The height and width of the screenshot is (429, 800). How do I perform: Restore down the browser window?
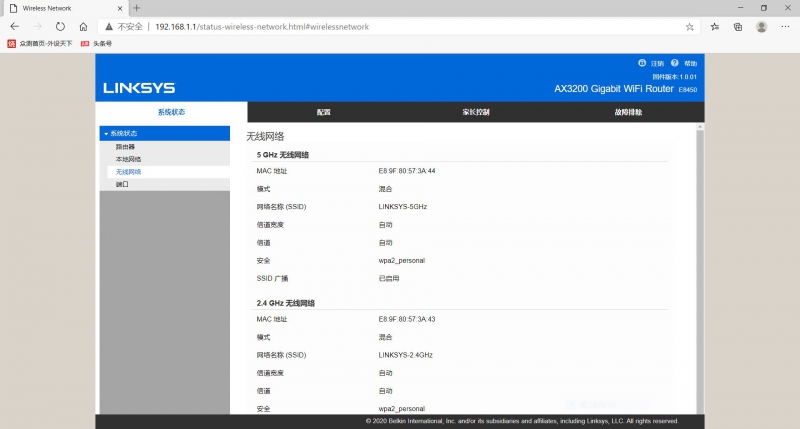[764, 8]
